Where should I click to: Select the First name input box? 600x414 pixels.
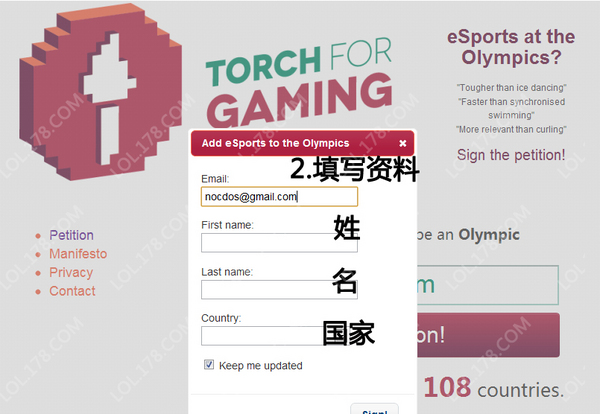tap(279, 243)
